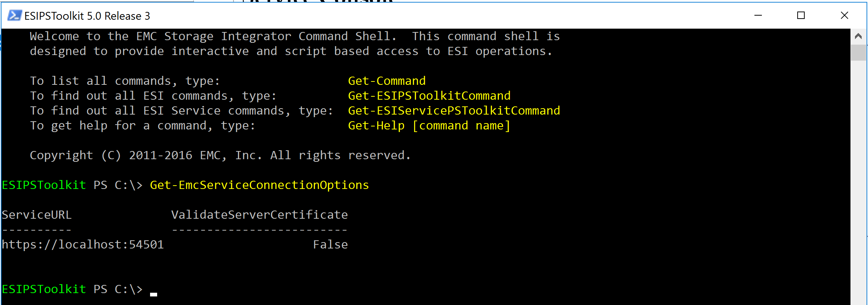Click the blinking cursor at the prompt
The image size is (868, 305).
click(x=153, y=293)
